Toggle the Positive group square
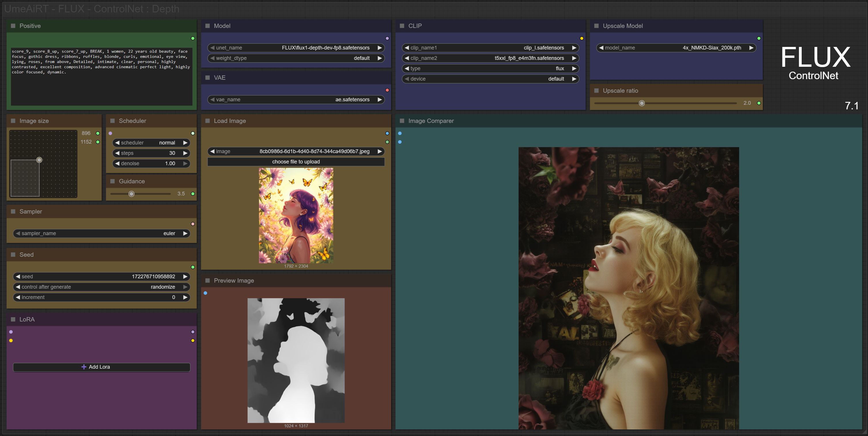 coord(13,26)
